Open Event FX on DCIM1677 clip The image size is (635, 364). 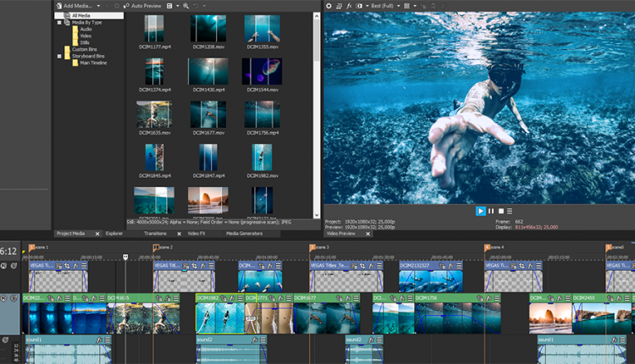(348, 298)
